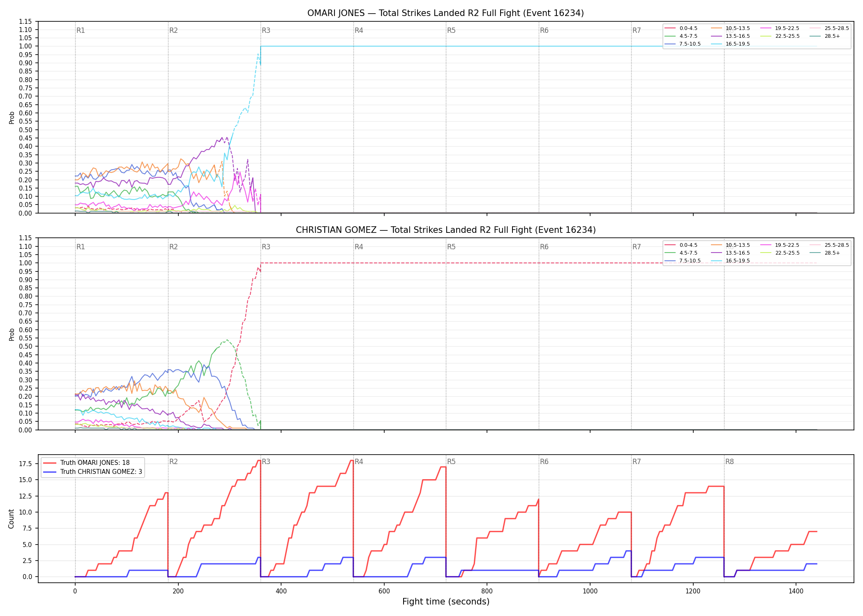
Task: Click the '1400' tick on the fight time axis
Action: (796, 591)
